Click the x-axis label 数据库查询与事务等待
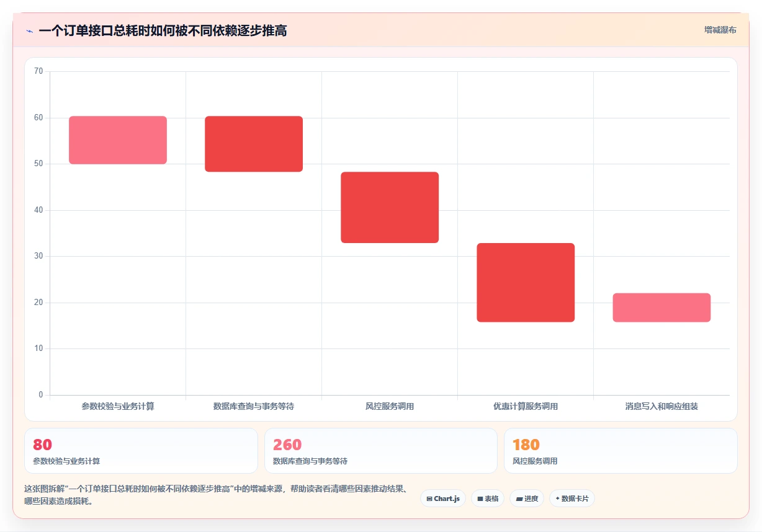The height and width of the screenshot is (532, 762). pos(254,407)
